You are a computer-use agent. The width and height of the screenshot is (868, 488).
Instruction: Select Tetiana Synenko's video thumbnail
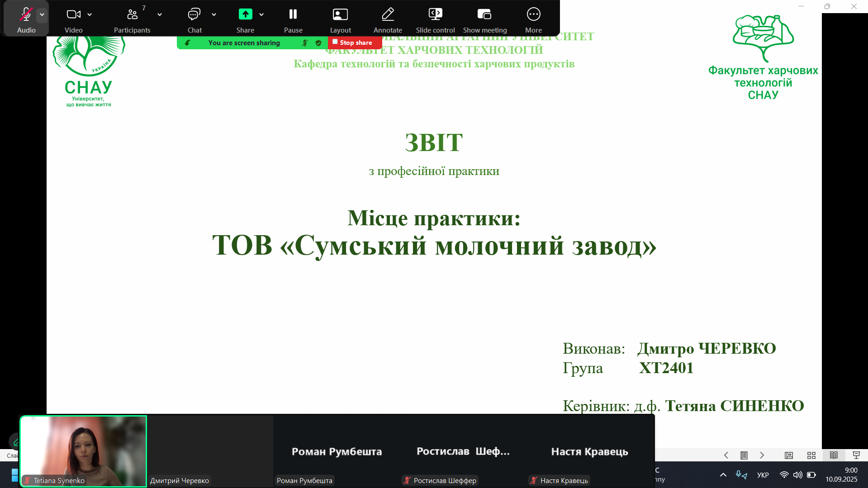pyautogui.click(x=84, y=451)
